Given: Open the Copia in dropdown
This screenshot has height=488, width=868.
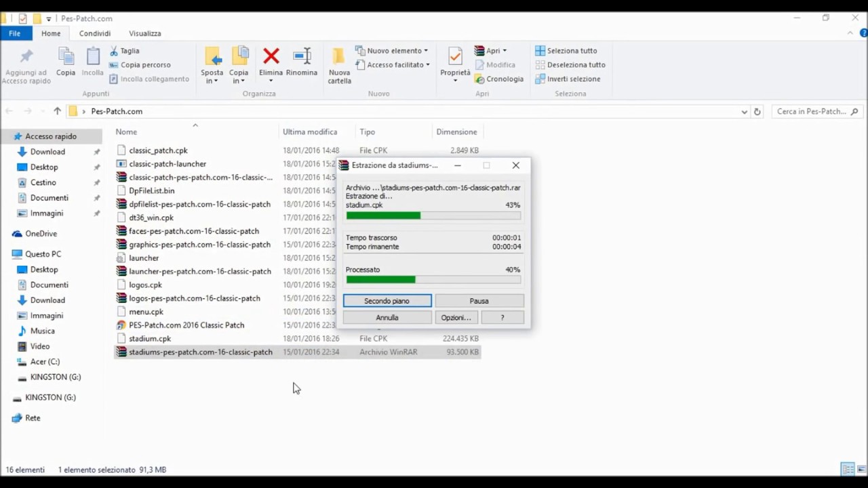Looking at the screenshot, I should (239, 77).
